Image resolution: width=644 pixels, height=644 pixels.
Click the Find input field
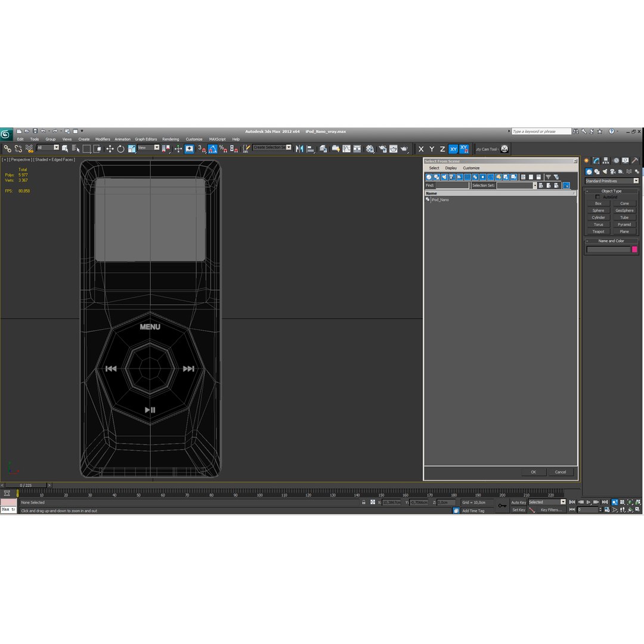pos(452,185)
